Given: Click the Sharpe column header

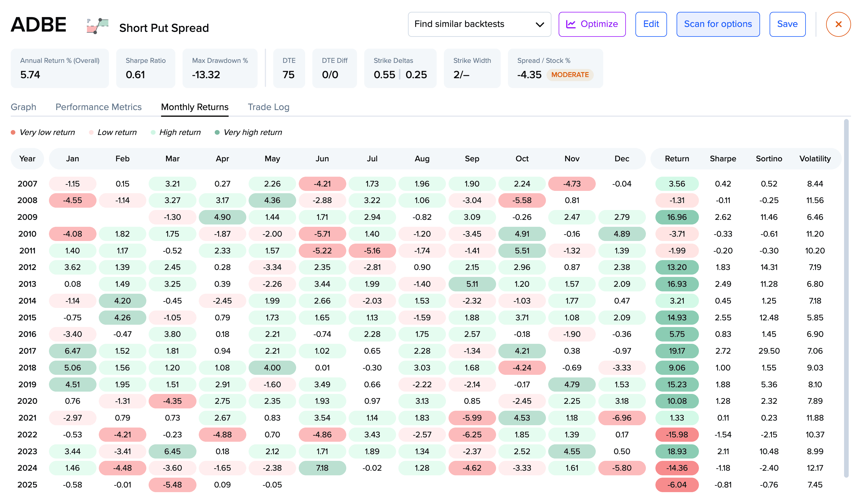Looking at the screenshot, I should 723,159.
